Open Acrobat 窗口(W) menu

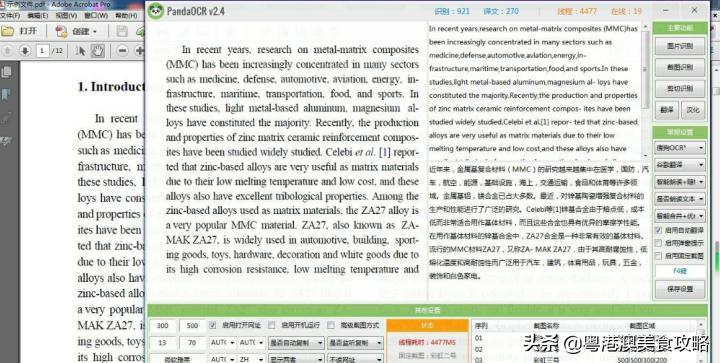[96, 16]
